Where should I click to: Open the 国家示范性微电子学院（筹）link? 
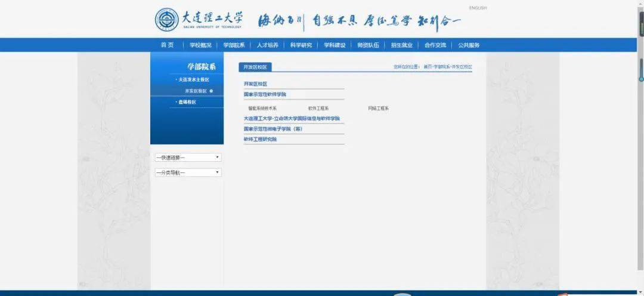(x=273, y=129)
